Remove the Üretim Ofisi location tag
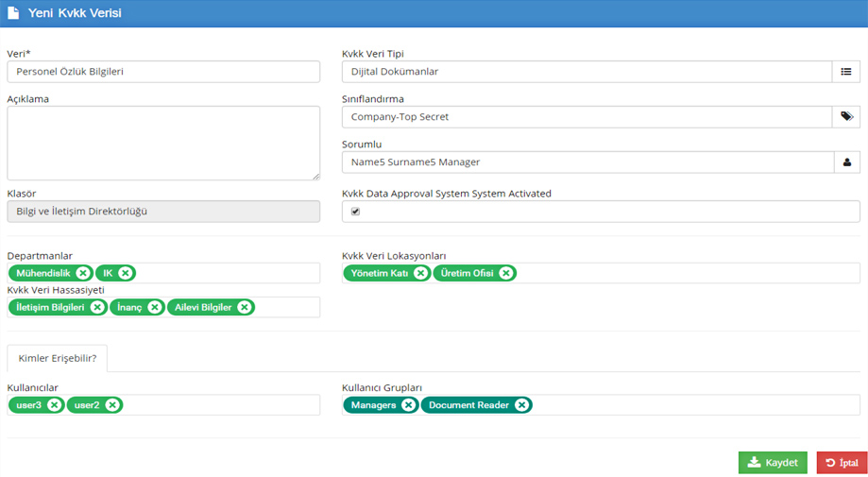 (505, 273)
